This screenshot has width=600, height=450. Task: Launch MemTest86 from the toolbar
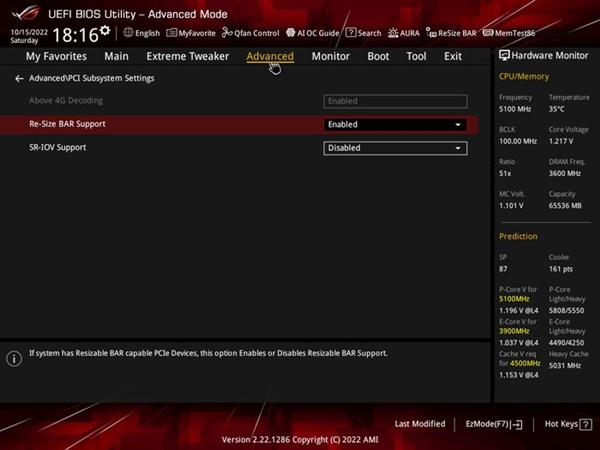point(511,33)
